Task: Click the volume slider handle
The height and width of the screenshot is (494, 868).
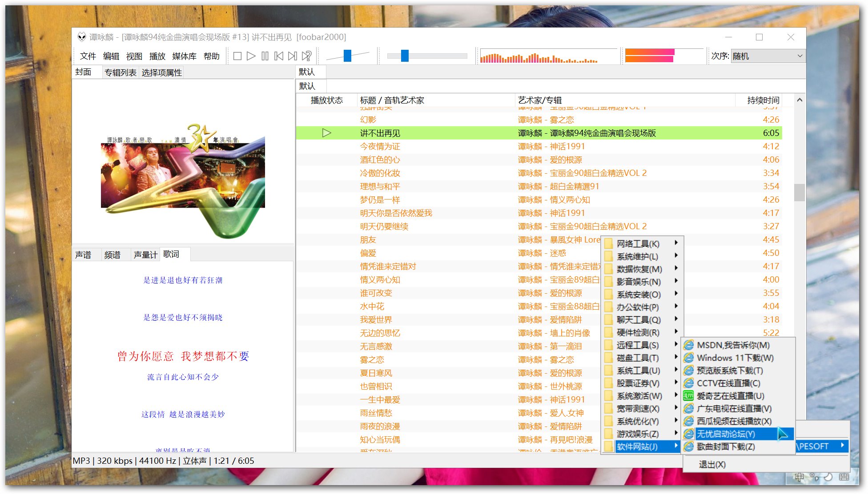Action: coord(348,56)
